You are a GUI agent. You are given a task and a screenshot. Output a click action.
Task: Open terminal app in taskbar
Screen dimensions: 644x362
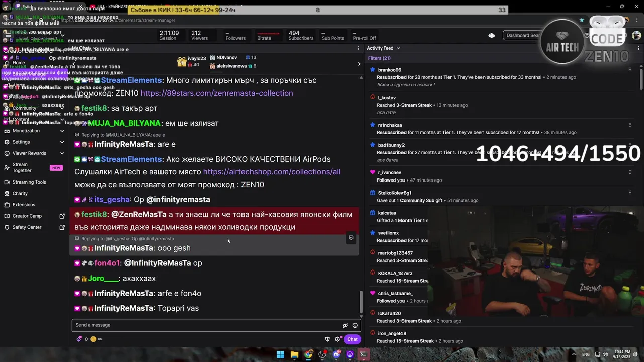click(x=363, y=354)
